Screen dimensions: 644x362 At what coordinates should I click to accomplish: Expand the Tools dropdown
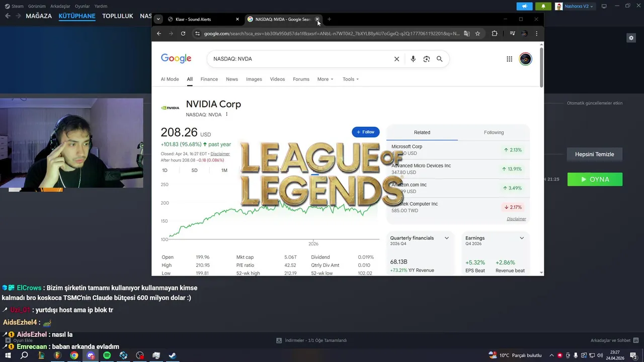click(x=351, y=79)
